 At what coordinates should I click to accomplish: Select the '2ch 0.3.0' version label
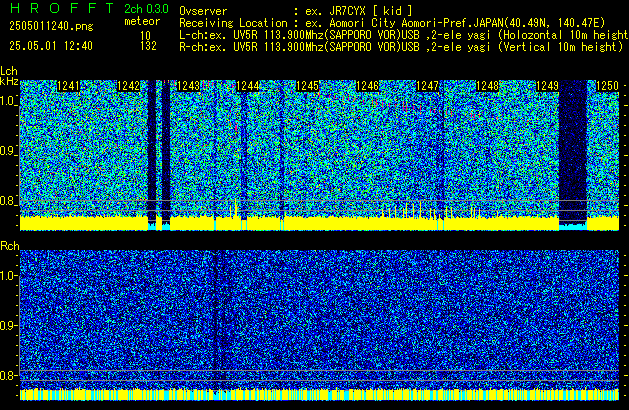(x=146, y=9)
